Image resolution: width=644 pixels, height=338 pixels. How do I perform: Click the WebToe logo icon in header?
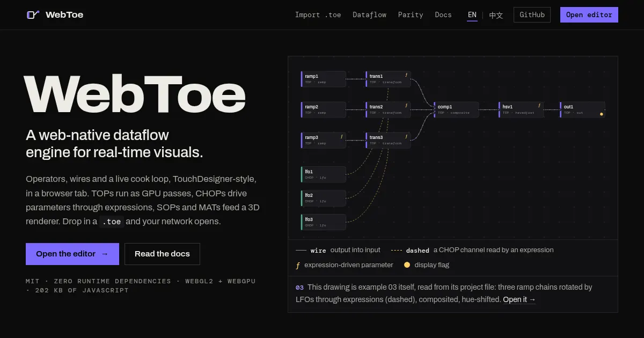(x=33, y=14)
